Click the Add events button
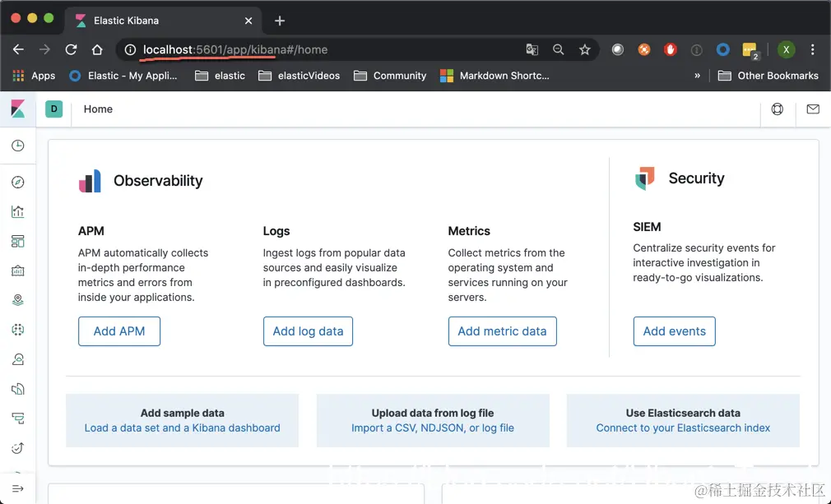 pos(674,331)
